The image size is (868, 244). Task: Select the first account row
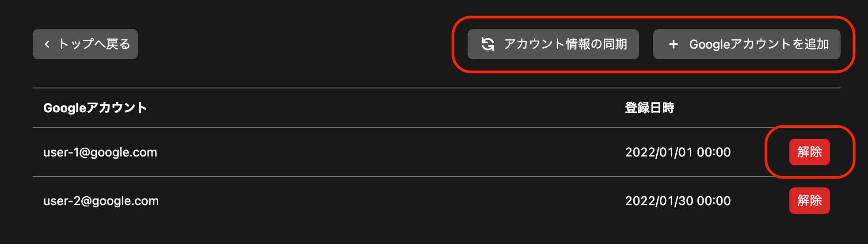tap(437, 152)
